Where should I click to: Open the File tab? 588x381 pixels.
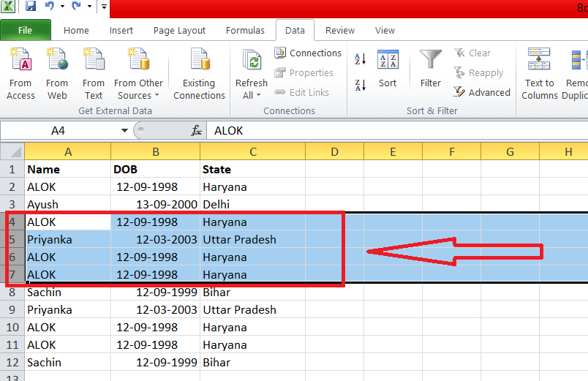(x=25, y=31)
